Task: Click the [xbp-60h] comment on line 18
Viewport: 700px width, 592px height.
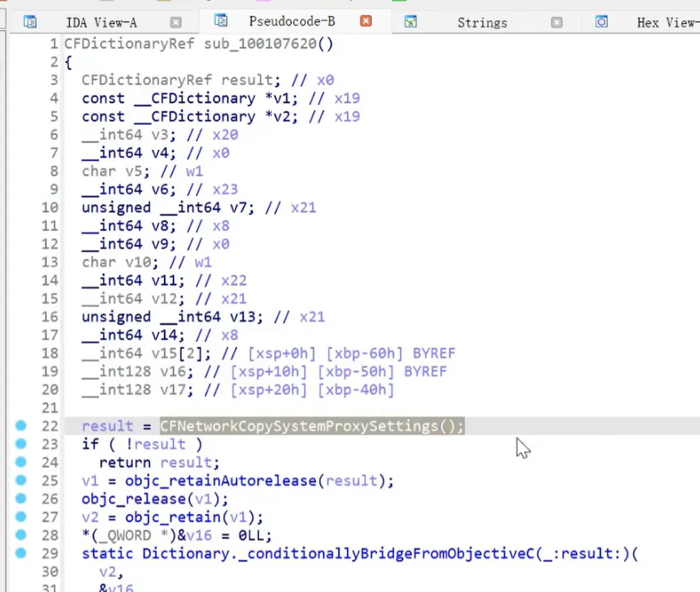Action: [365, 353]
